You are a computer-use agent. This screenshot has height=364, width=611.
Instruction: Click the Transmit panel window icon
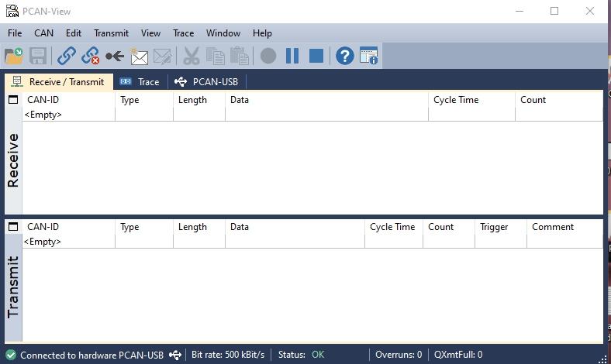click(13, 227)
